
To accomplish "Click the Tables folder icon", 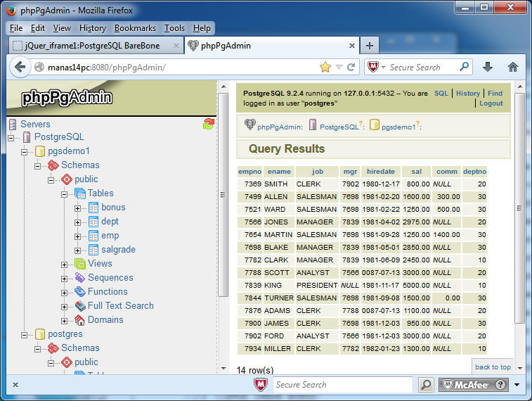I will (80, 193).
